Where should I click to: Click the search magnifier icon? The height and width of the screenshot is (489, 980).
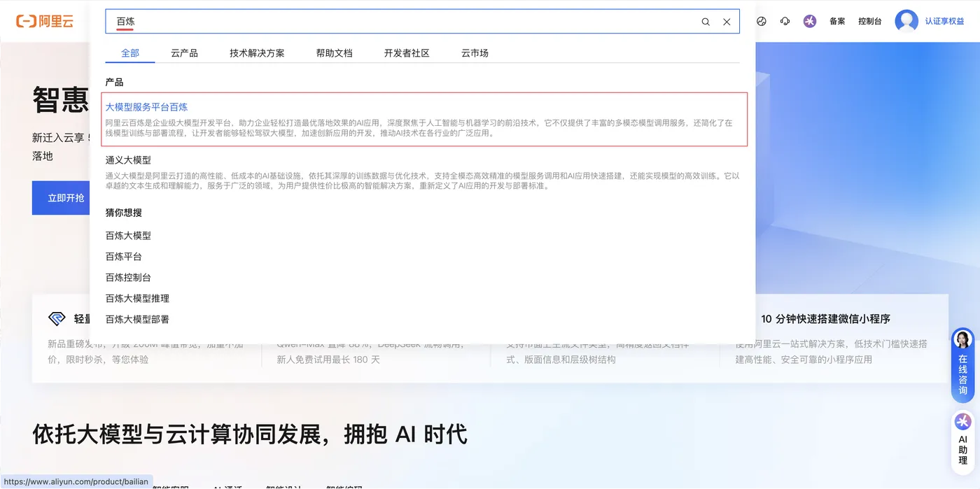[x=706, y=22]
